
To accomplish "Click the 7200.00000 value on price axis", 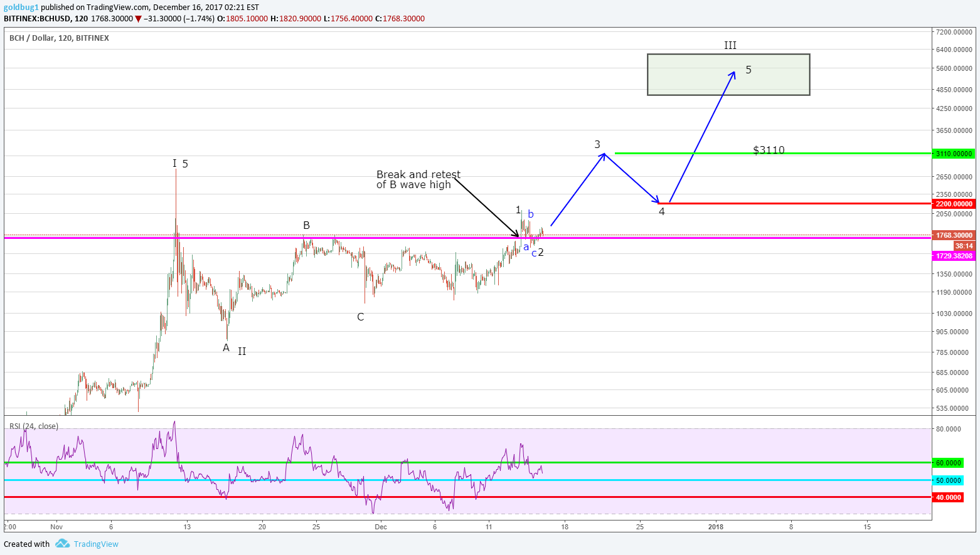I will click(x=954, y=32).
